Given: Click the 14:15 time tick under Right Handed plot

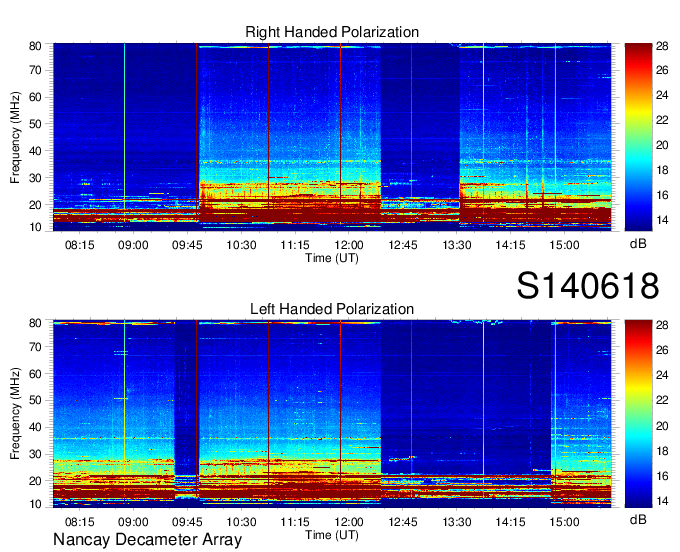Looking at the screenshot, I should pos(510,245).
